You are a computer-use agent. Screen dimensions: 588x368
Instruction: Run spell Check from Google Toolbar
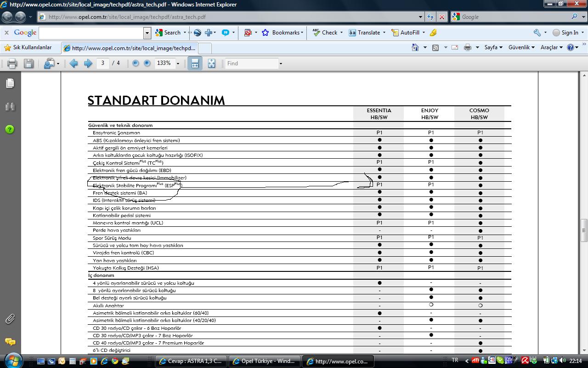(x=325, y=33)
